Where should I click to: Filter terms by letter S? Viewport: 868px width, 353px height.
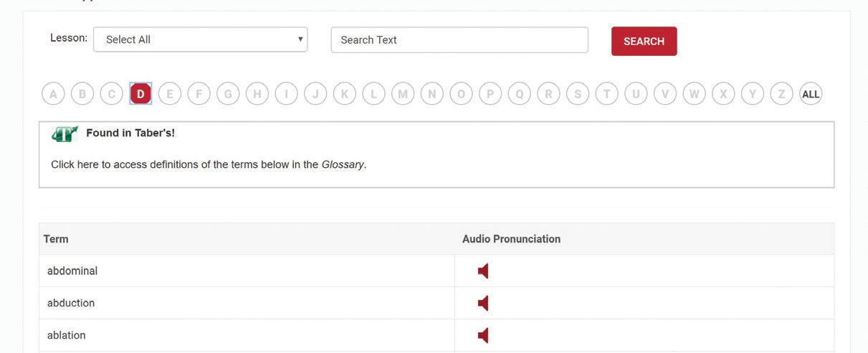click(x=578, y=94)
